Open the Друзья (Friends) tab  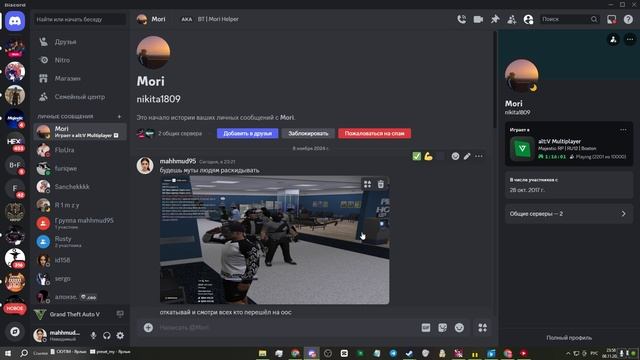(80, 42)
